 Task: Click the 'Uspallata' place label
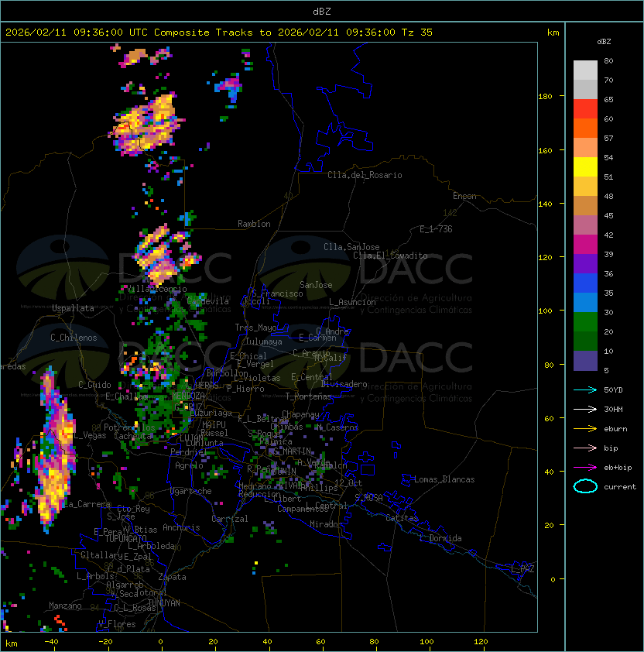tap(73, 308)
